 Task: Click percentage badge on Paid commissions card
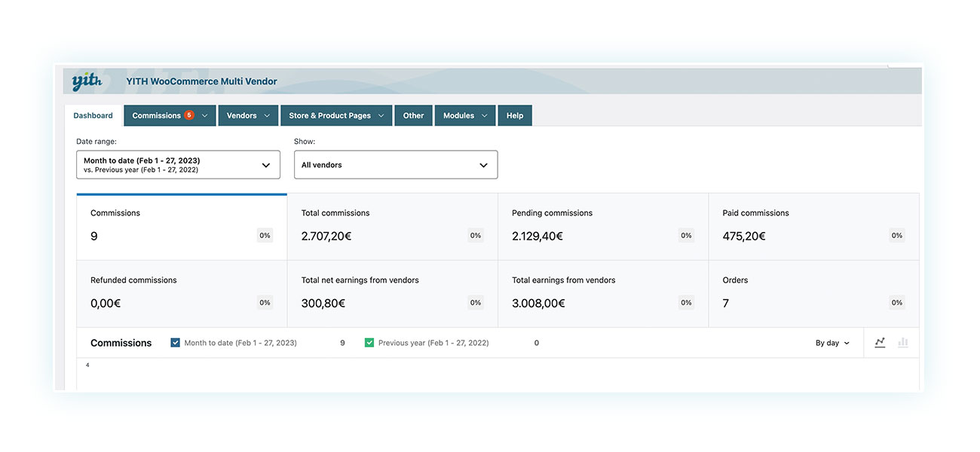click(x=896, y=236)
